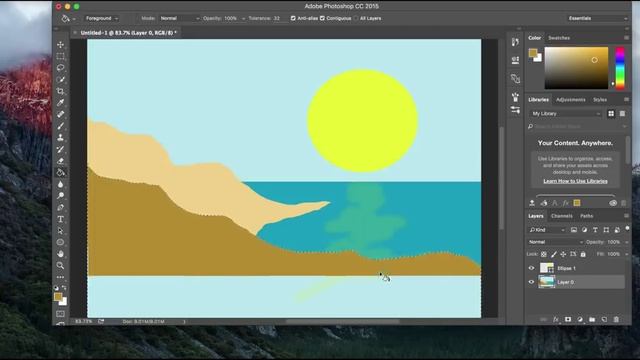The width and height of the screenshot is (640, 360).
Task: Select the Pen tool
Action: [60, 207]
